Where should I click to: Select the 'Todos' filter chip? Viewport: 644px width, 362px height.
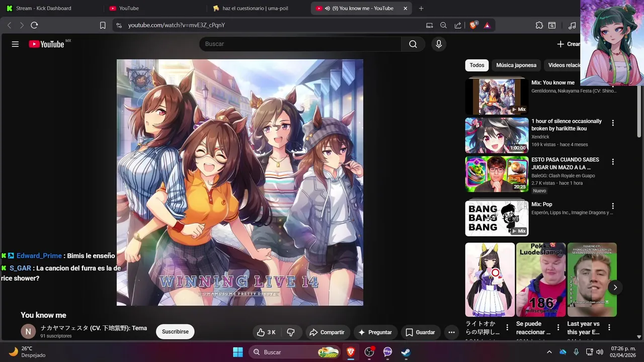coord(477,65)
